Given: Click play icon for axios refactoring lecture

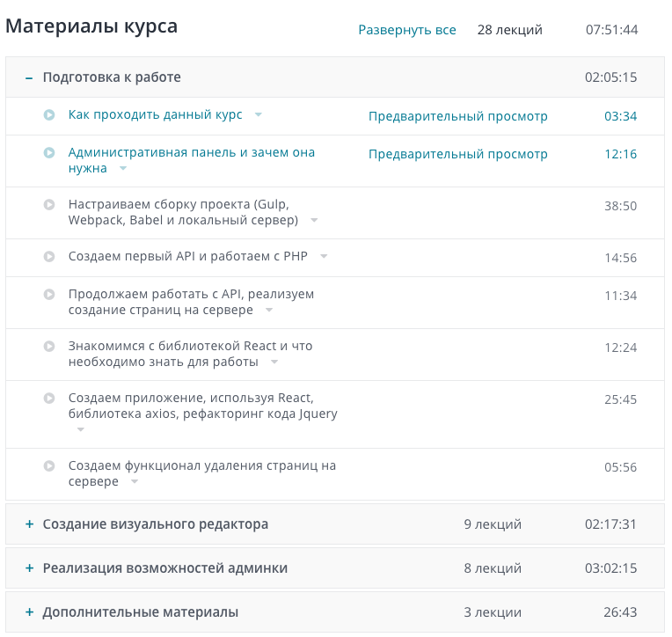Looking at the screenshot, I should (x=50, y=398).
